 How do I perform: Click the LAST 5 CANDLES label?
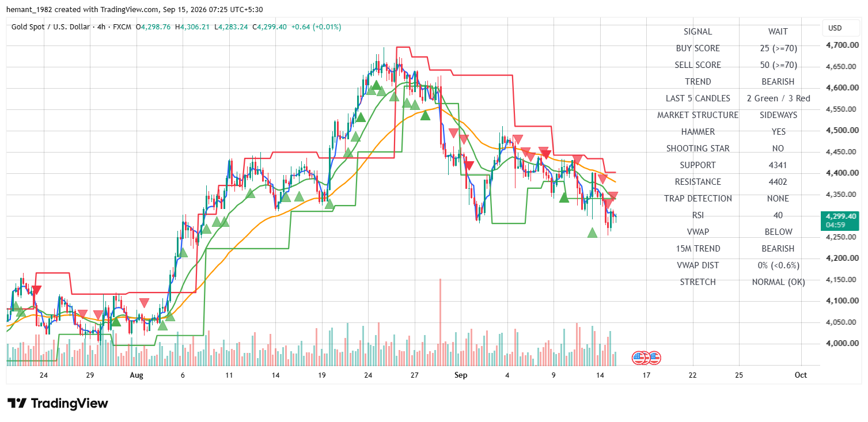698,98
